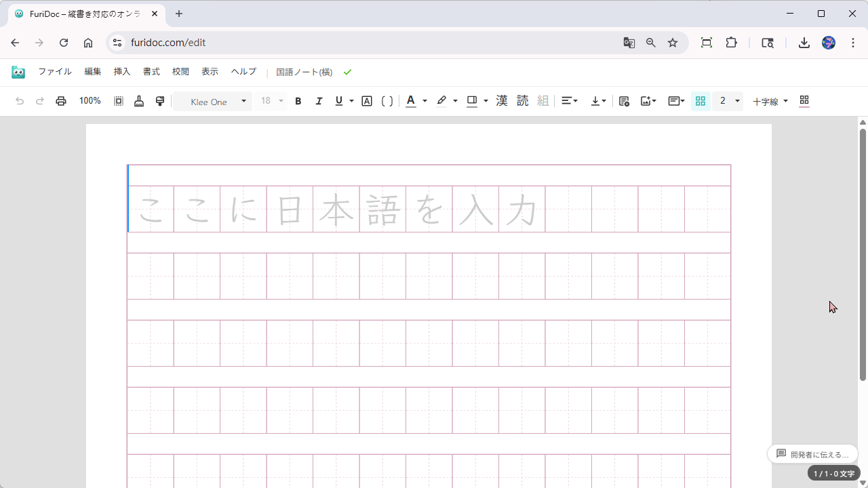Open the ファイル menu
Viewport: 868px width, 488px height.
(55, 71)
